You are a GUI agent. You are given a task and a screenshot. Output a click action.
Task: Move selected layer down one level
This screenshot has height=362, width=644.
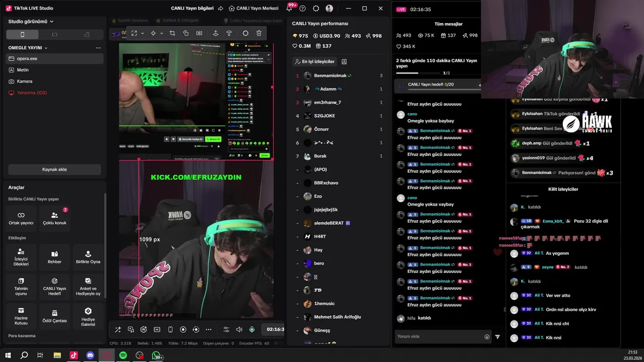[229, 33]
